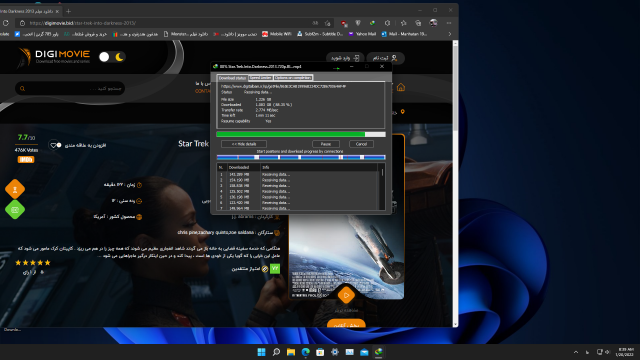Open browser Favorites star toolbar icon
The height and width of the screenshot is (360, 640).
[403, 23]
